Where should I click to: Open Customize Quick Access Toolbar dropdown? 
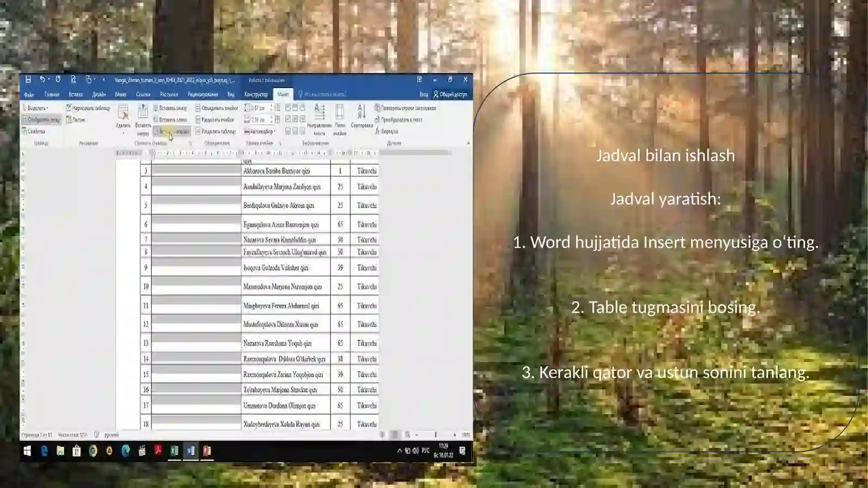pos(104,79)
